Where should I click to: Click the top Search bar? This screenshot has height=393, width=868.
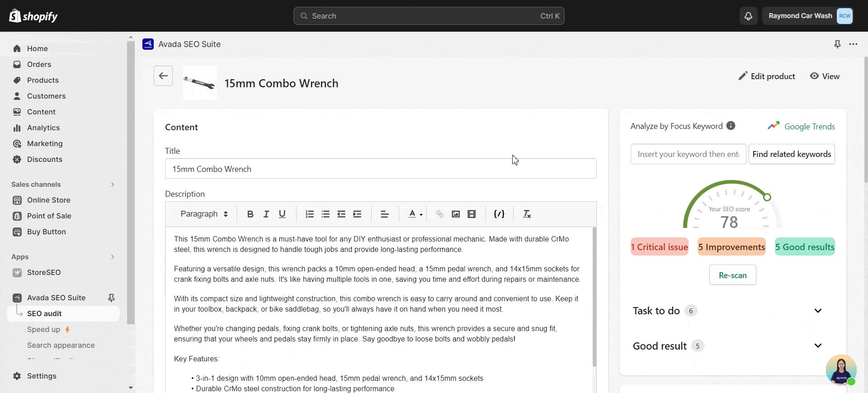pyautogui.click(x=429, y=16)
